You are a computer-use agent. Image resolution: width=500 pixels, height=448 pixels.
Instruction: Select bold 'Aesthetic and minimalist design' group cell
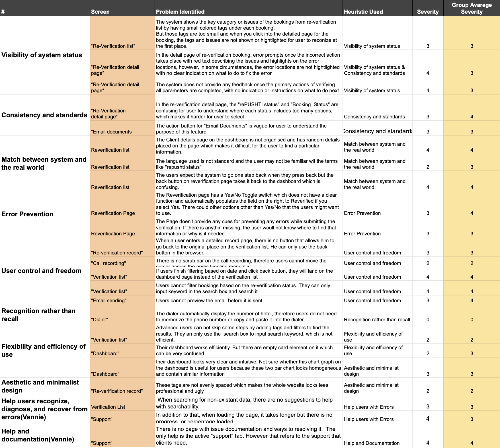[x=45, y=386]
